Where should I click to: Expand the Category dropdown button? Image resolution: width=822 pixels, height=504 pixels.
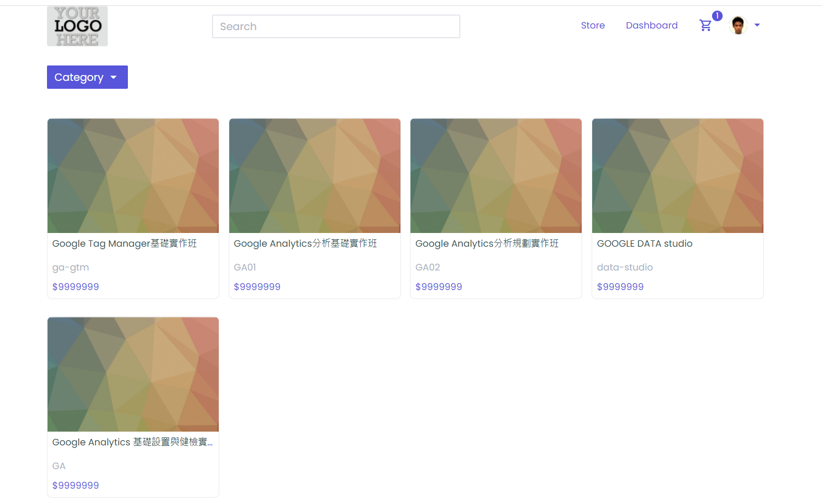pos(87,77)
